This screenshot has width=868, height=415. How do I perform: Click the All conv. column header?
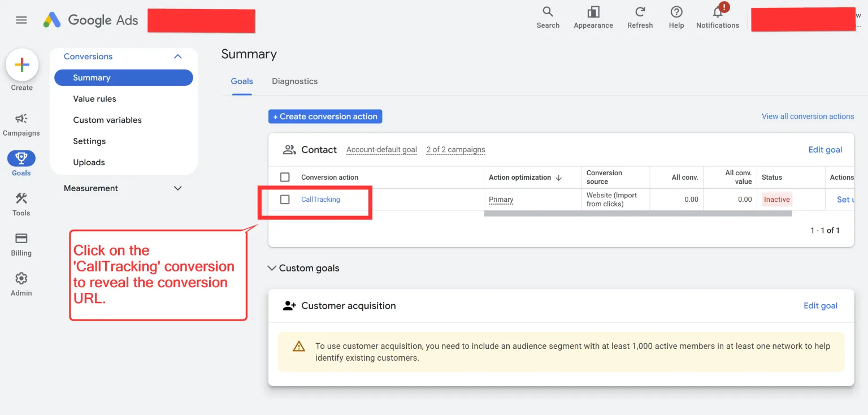(x=684, y=178)
